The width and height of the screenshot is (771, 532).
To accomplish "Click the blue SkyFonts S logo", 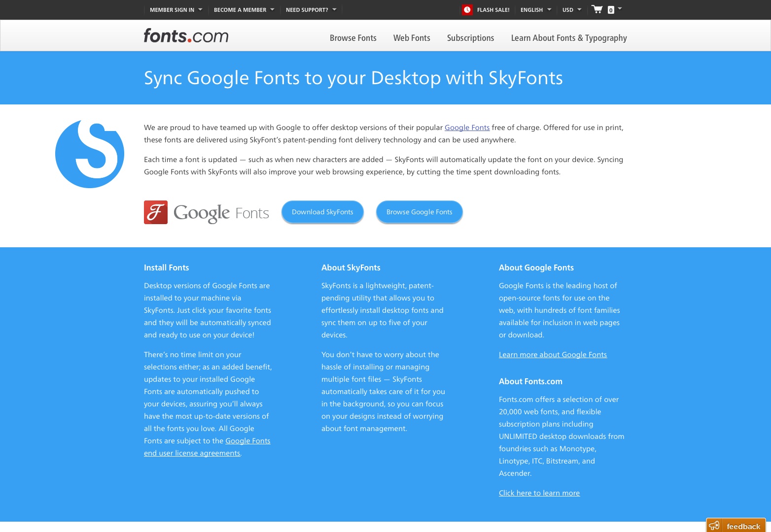I will tap(90, 154).
